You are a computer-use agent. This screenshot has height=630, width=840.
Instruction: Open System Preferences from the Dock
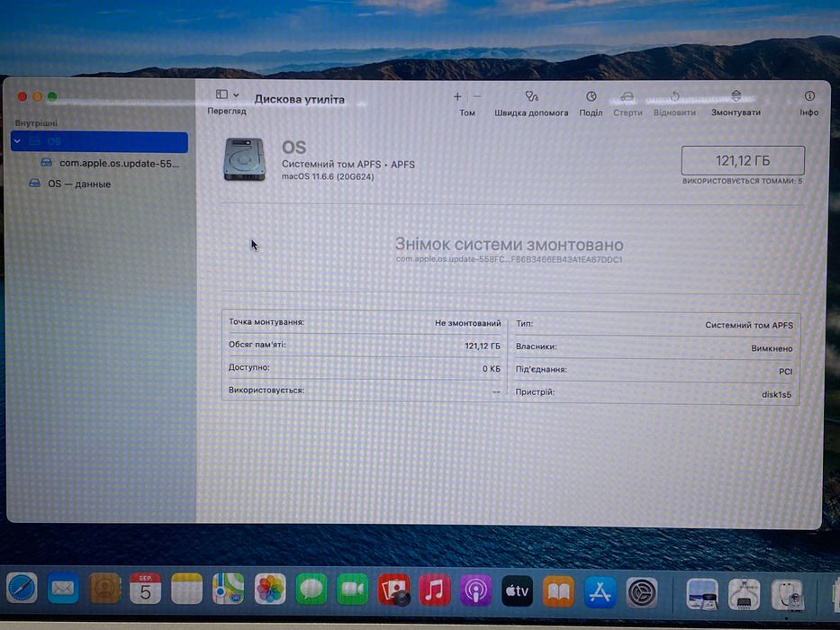(x=641, y=592)
